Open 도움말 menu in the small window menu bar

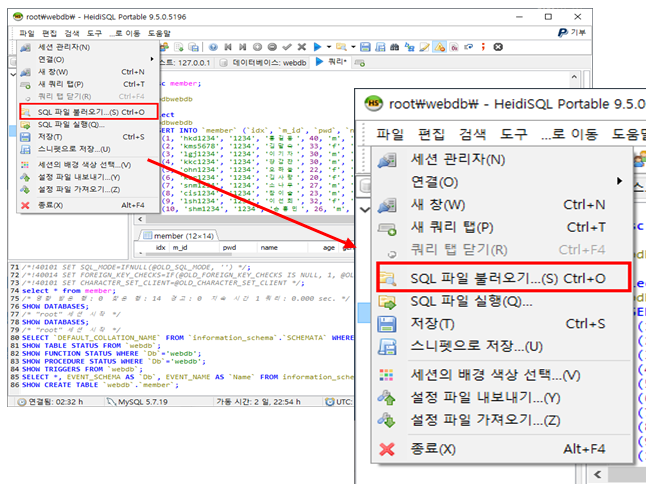[159, 33]
